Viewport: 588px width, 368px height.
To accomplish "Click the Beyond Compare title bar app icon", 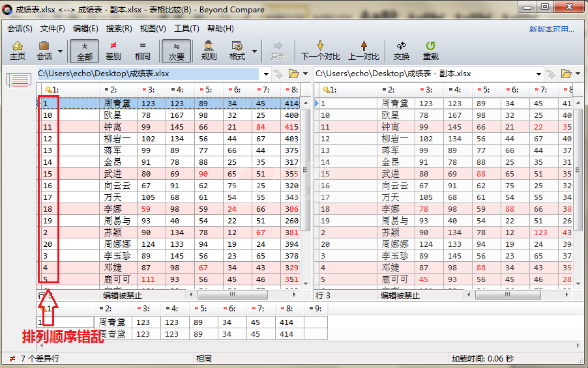I will click(8, 10).
